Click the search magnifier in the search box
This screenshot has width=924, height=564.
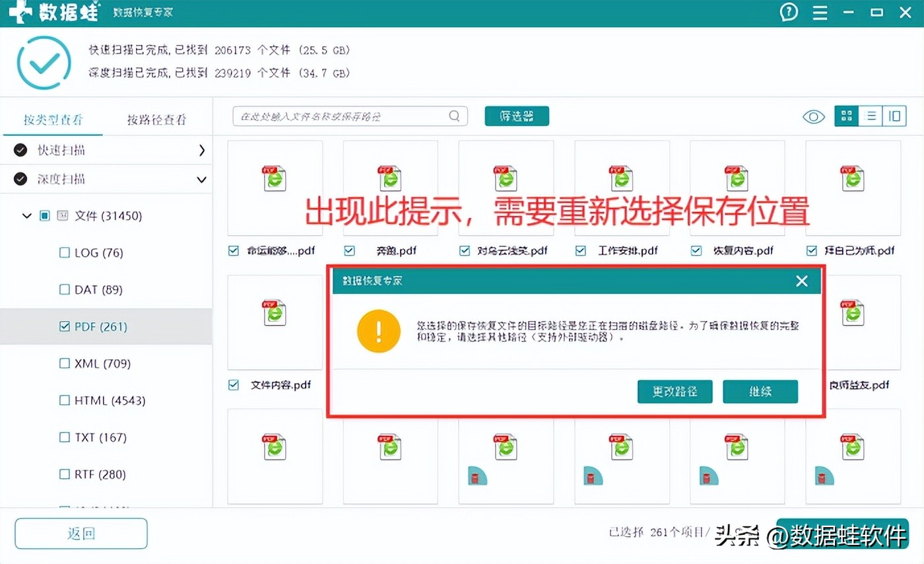pos(453,116)
